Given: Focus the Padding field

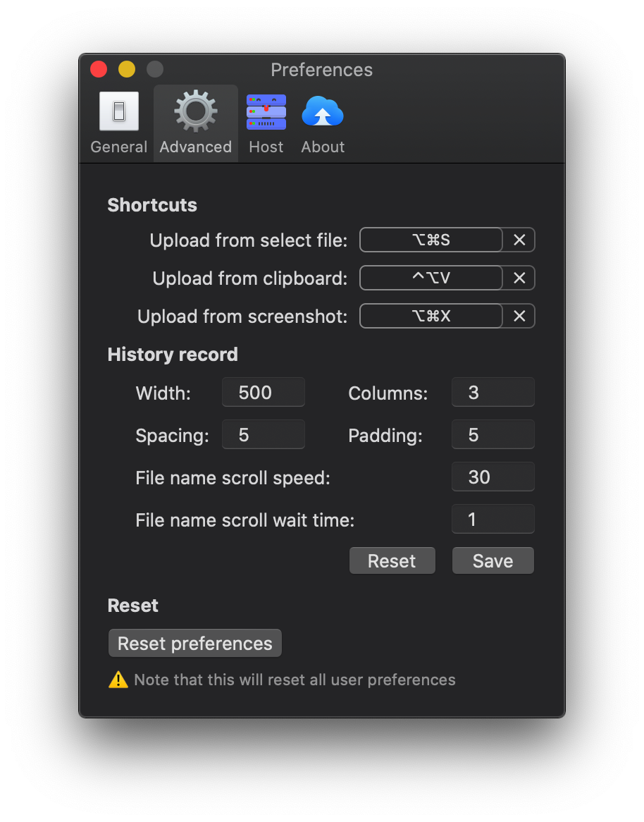Looking at the screenshot, I should click(x=493, y=434).
